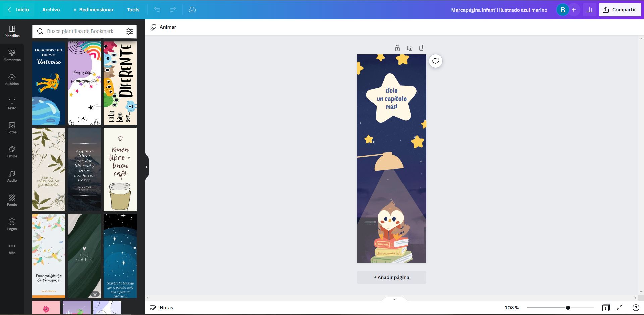Open the help question mark icon
The height and width of the screenshot is (315, 644).
pyautogui.click(x=636, y=308)
